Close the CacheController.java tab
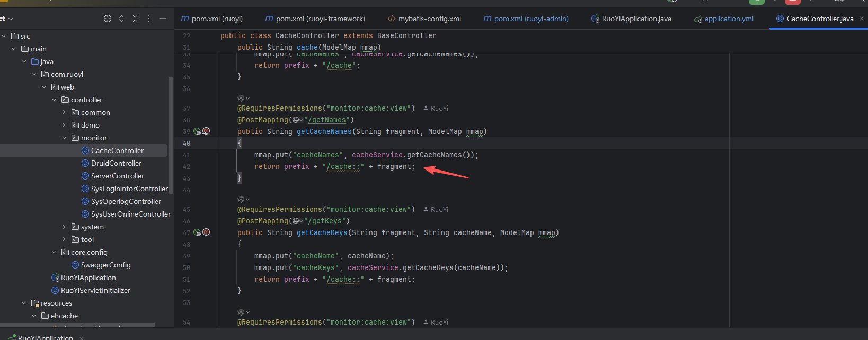Viewport: 868px width, 340px height. 862,19
